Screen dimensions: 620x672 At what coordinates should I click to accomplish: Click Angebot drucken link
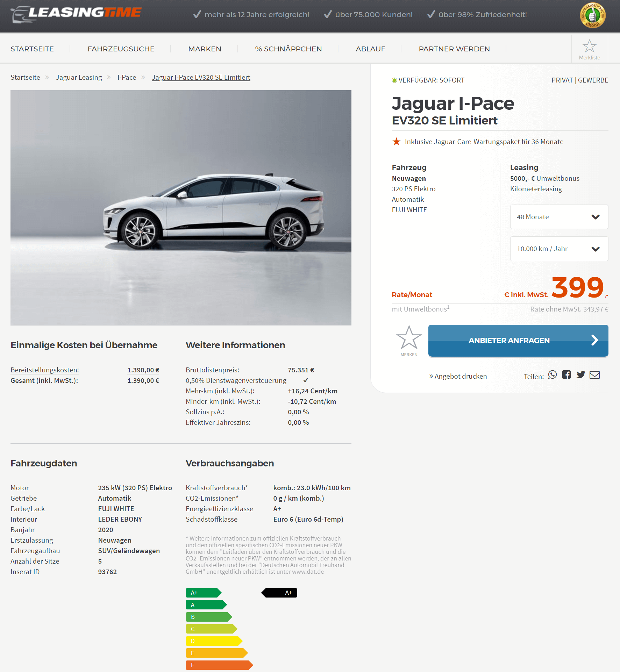point(458,376)
